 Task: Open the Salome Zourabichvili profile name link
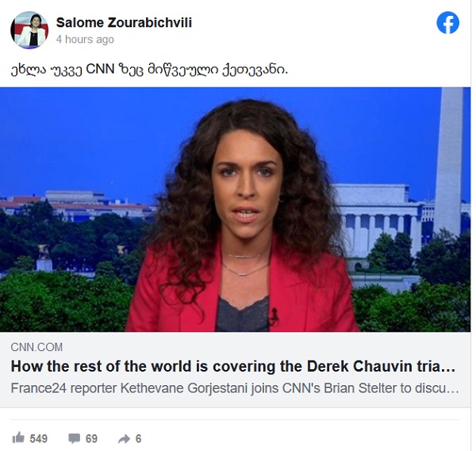pyautogui.click(x=124, y=22)
